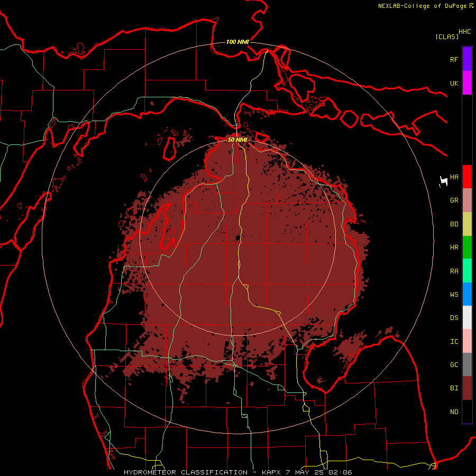Click the BD yellow legend swatch

[x=467, y=224]
